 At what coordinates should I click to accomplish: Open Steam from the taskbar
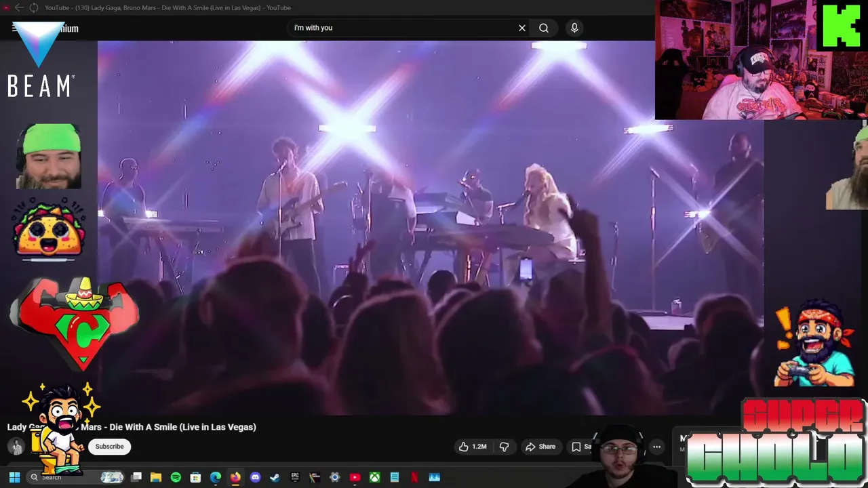point(275,477)
